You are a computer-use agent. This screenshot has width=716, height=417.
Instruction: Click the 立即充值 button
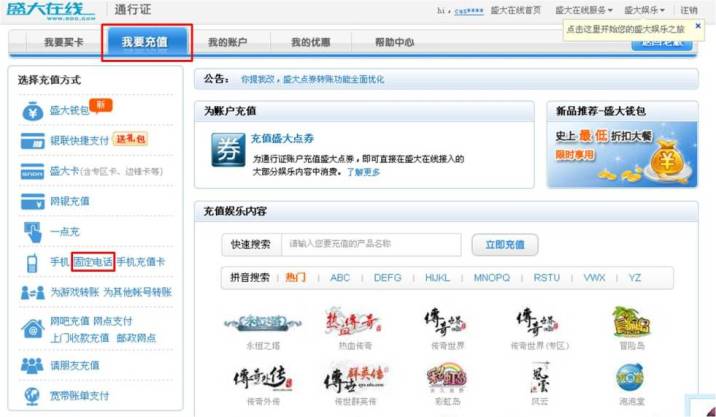(505, 245)
